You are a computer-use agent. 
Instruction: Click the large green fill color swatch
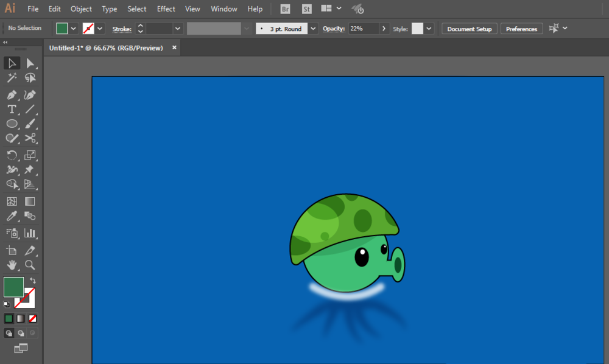click(13, 287)
